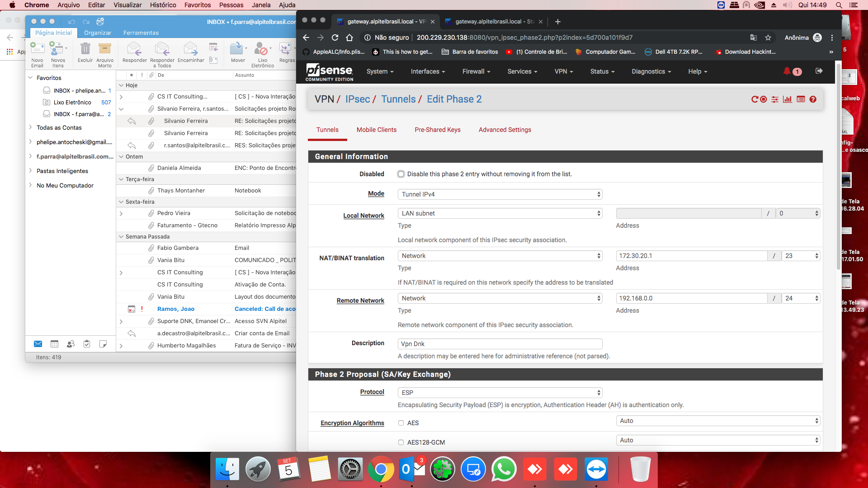Image resolution: width=868 pixels, height=488 pixels.
Task: Click the Encaminhar forward email icon
Action: point(190,49)
